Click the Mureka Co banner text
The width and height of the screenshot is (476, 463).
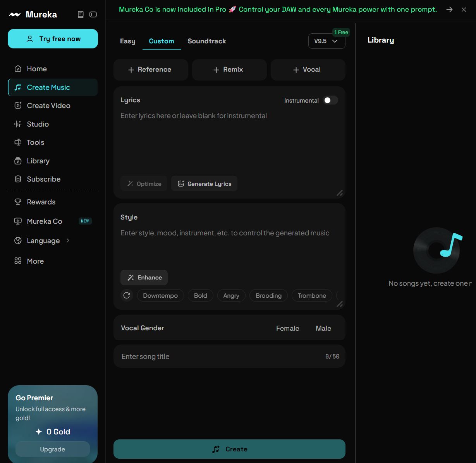click(278, 10)
